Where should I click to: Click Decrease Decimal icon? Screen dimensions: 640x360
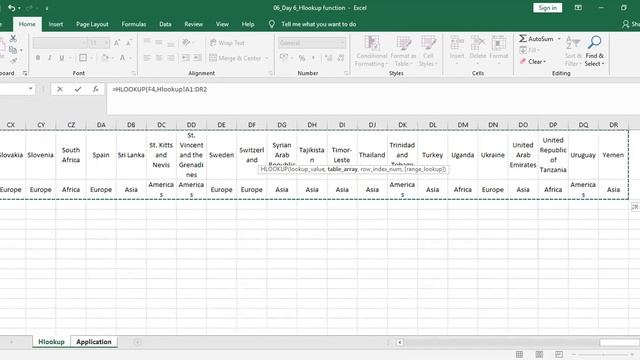[340, 58]
